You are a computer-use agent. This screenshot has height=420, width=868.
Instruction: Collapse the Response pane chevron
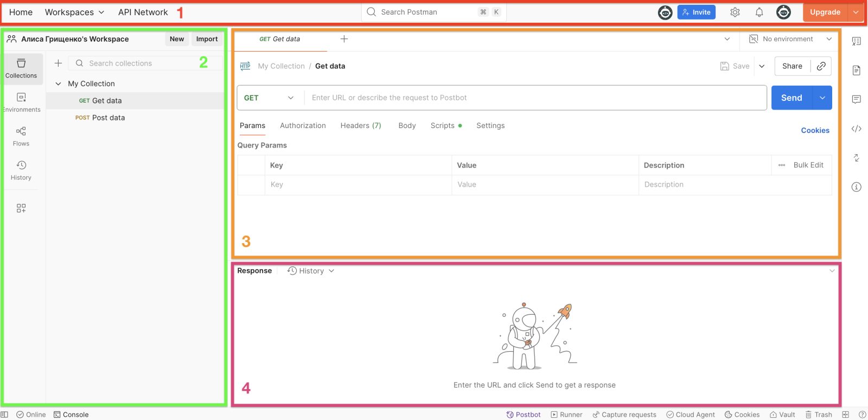(832, 271)
